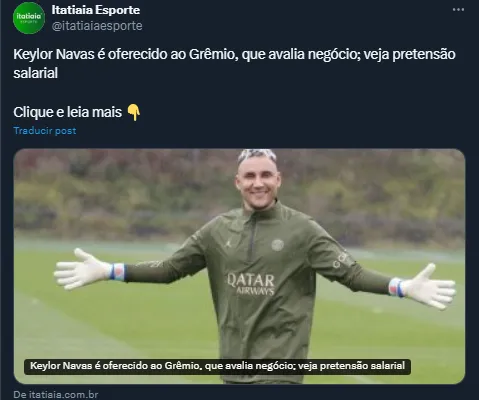Click the PSG crest on the jacket
The height and width of the screenshot is (400, 479).
(x=278, y=245)
